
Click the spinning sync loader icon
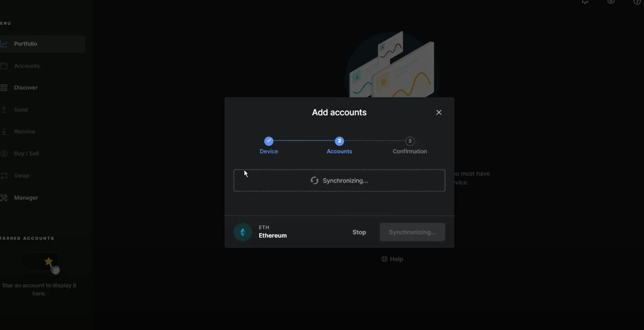pos(314,181)
